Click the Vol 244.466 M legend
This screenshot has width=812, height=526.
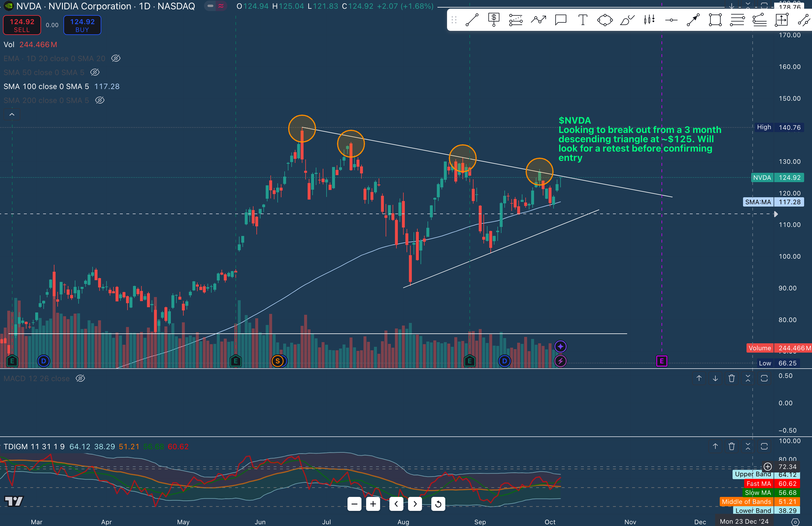30,45
